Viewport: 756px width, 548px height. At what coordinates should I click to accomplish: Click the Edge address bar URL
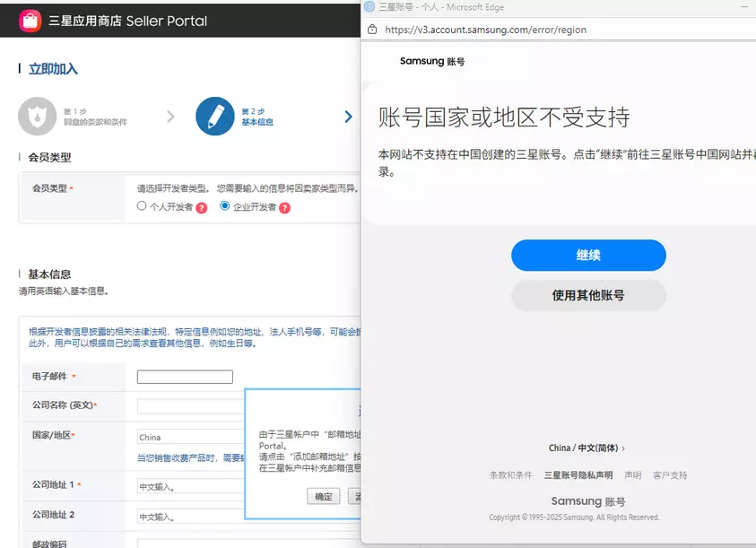pos(485,30)
